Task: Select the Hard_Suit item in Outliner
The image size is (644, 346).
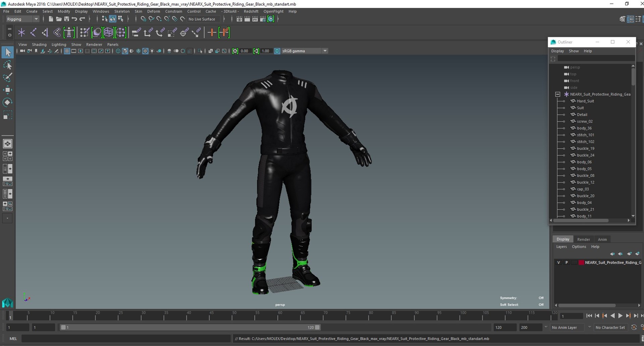Action: click(x=585, y=101)
